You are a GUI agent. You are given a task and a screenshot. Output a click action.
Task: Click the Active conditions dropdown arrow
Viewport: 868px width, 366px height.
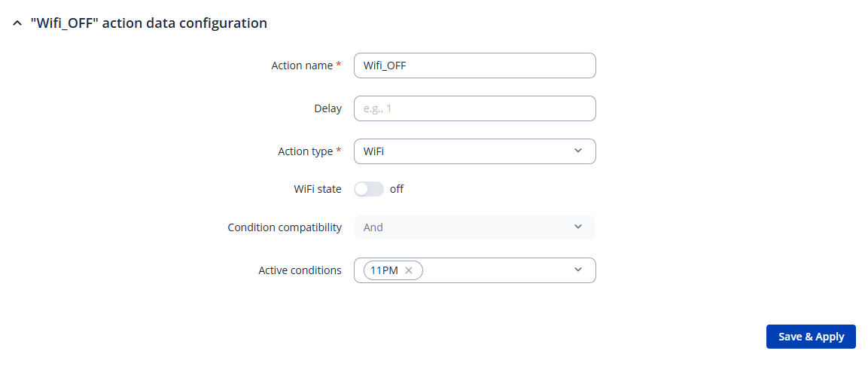578,270
